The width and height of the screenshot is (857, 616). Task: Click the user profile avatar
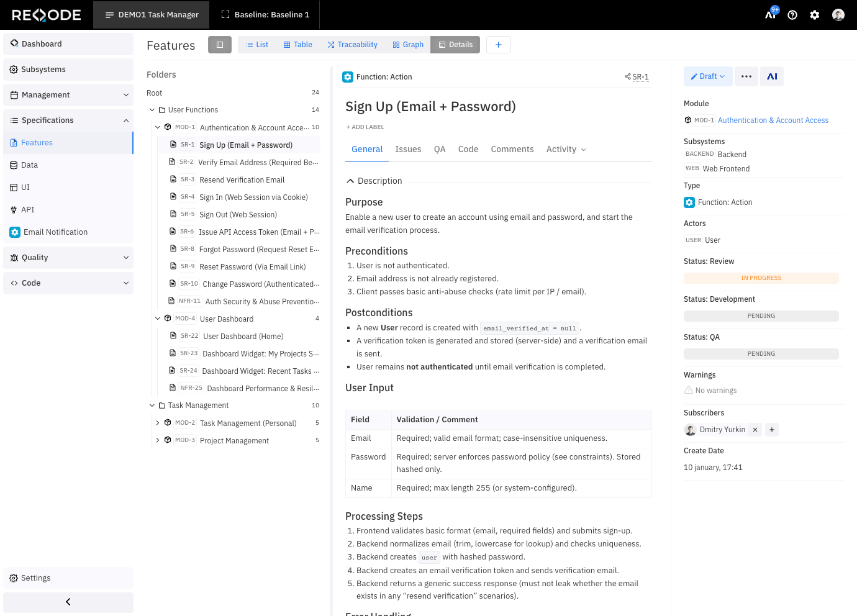click(838, 15)
